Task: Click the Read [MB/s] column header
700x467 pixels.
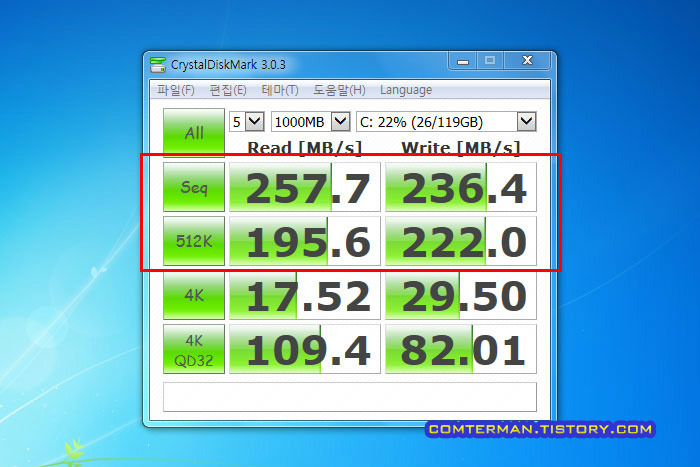Action: tap(304, 148)
